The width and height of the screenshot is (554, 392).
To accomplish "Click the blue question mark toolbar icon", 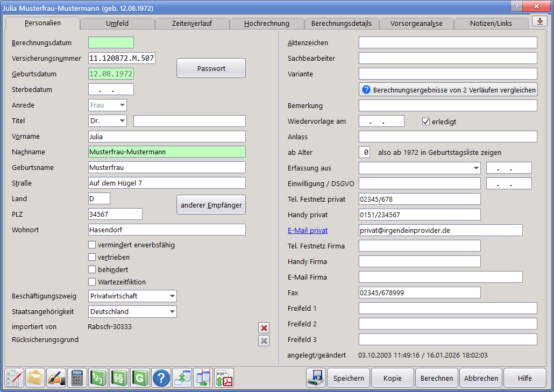I will pos(161,378).
